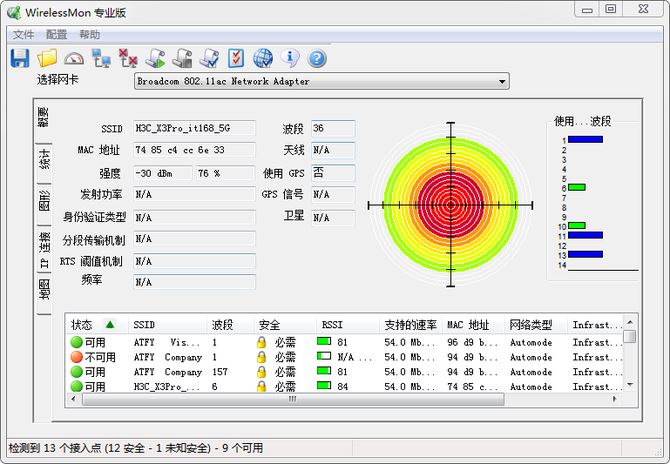The width and height of the screenshot is (670, 464).
Task: Click the 使用 GPS field showing 否
Action: click(333, 173)
